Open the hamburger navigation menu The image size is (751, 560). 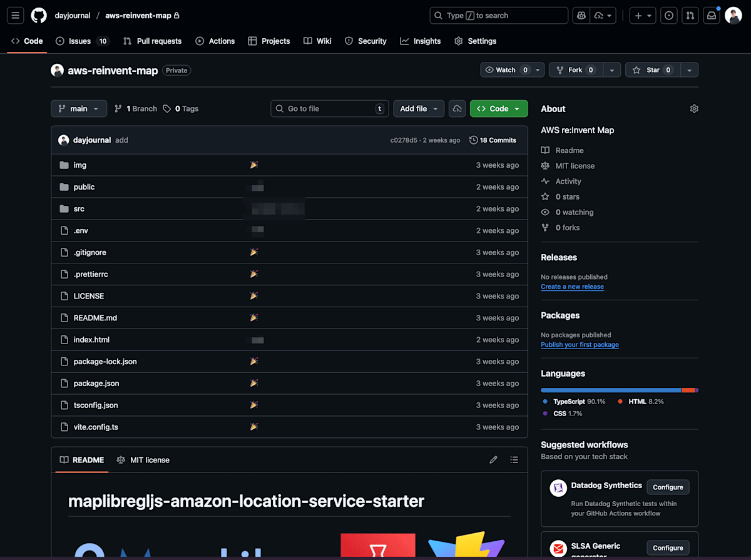coord(16,16)
